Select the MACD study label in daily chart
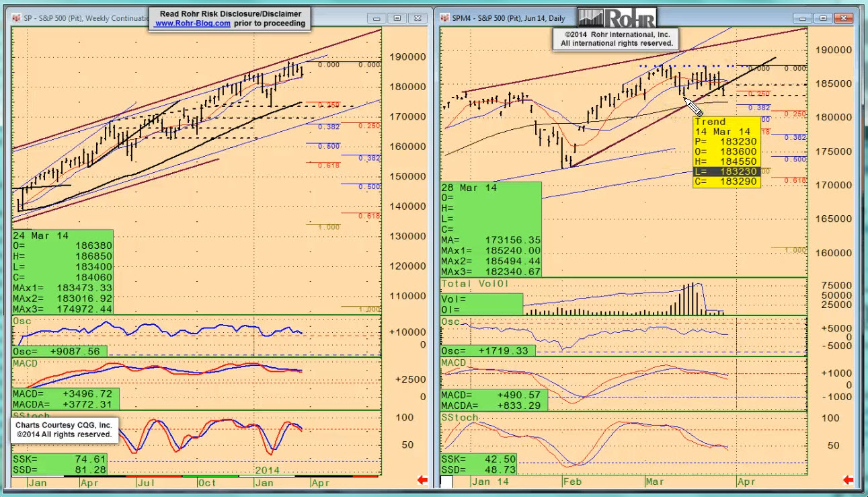868x497 pixels. click(453, 363)
